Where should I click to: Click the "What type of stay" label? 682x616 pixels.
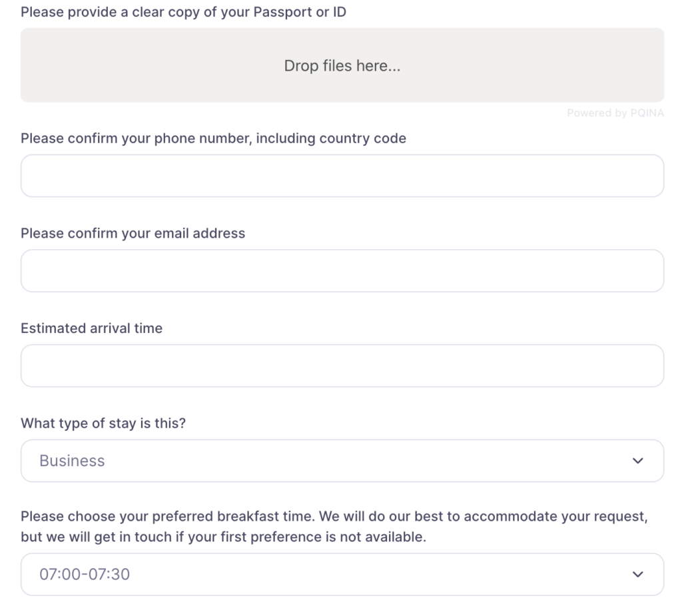click(103, 424)
